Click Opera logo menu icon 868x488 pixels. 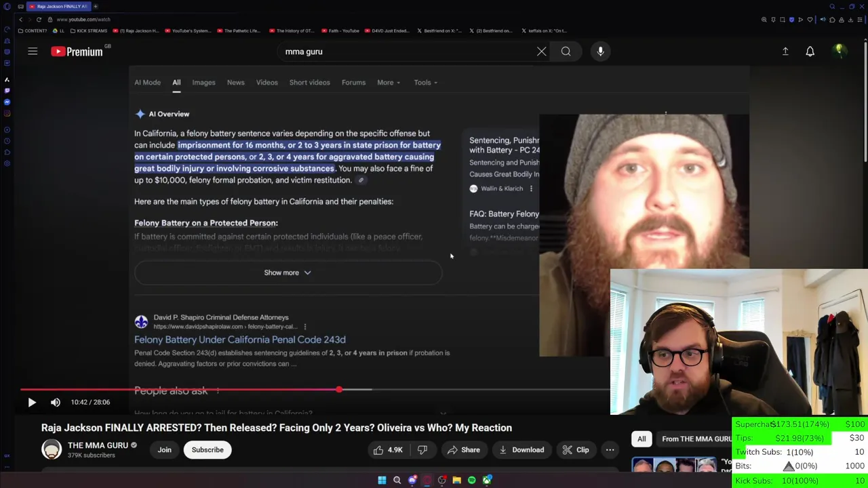[7, 7]
